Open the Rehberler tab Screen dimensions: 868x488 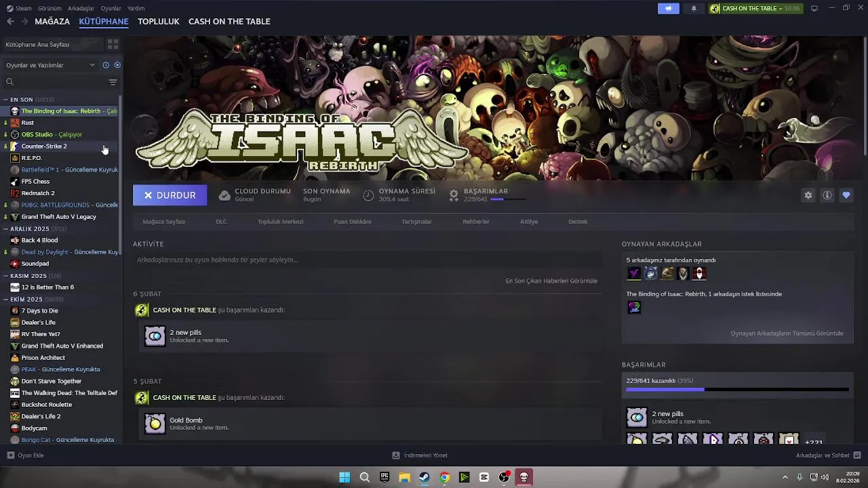pyautogui.click(x=476, y=222)
